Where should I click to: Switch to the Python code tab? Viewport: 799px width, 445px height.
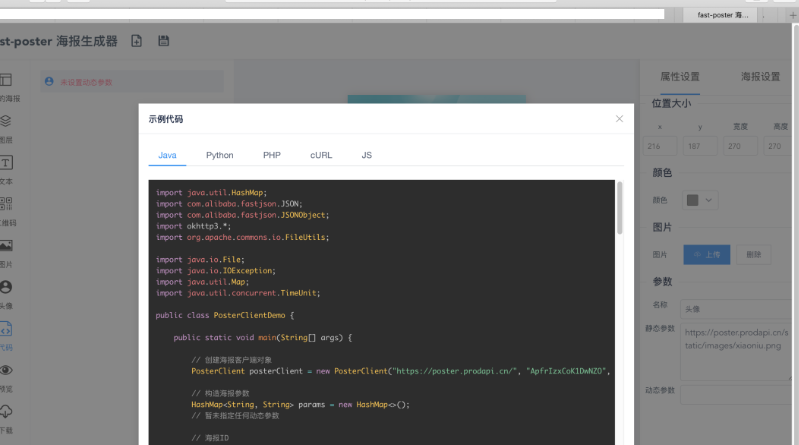[x=219, y=155]
